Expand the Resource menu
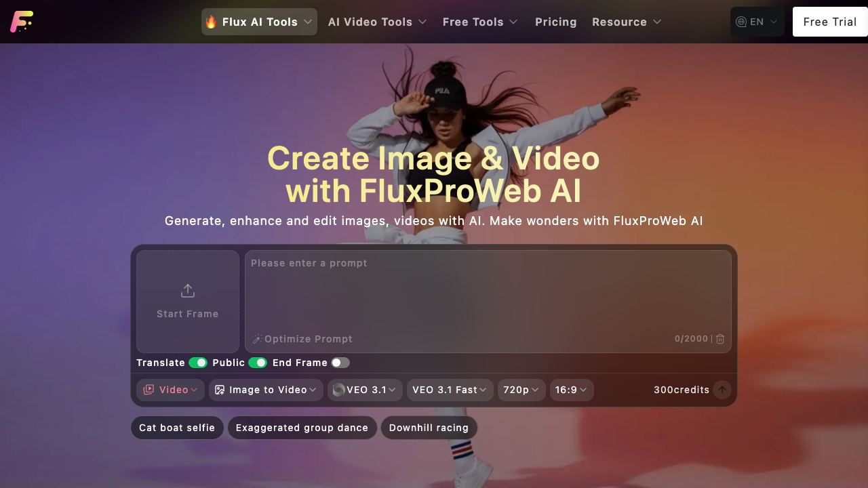This screenshot has height=488, width=868. click(x=627, y=22)
